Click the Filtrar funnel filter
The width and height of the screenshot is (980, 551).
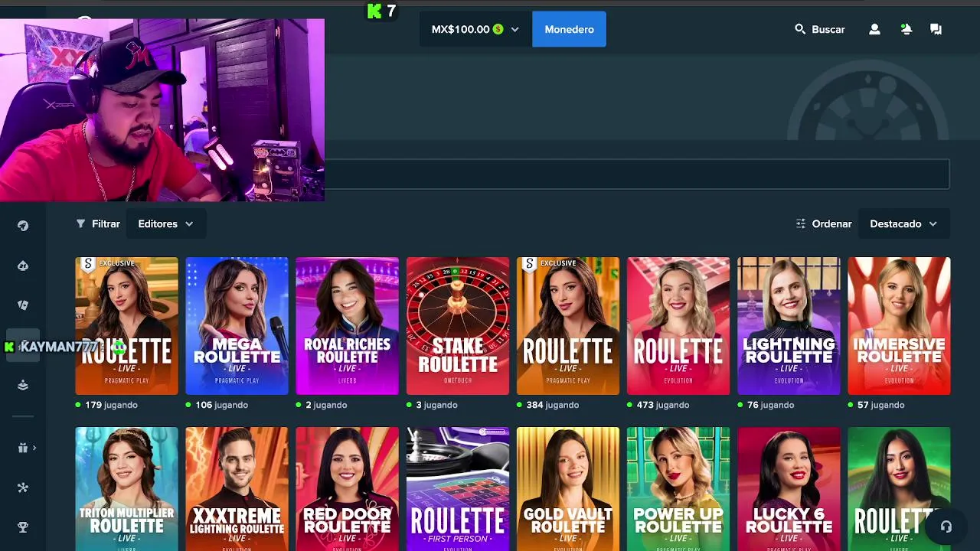tap(98, 223)
